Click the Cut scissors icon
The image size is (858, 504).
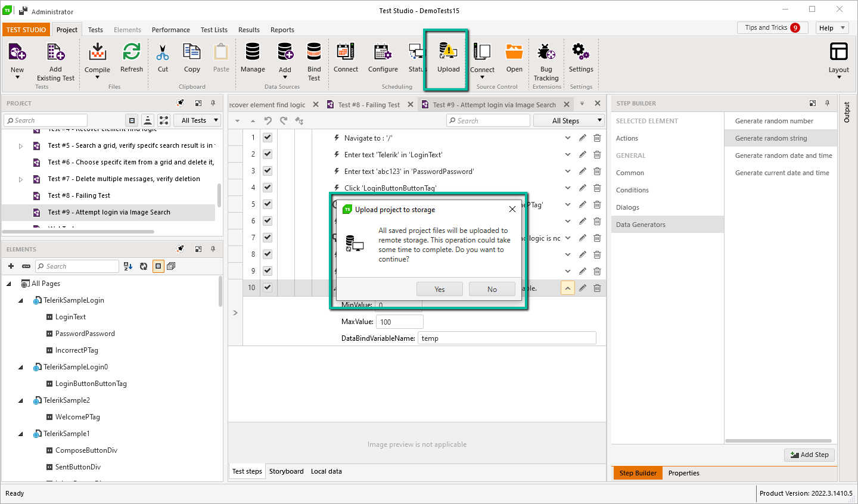(163, 52)
